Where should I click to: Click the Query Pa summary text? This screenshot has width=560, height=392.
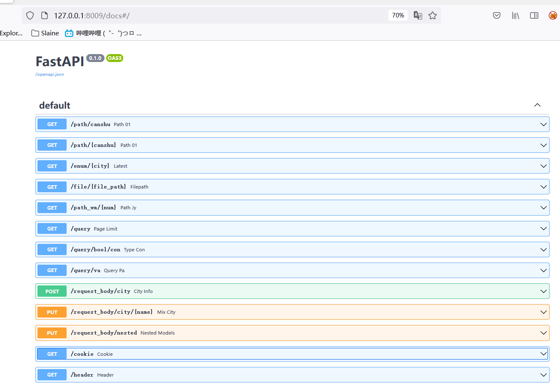pyautogui.click(x=114, y=270)
